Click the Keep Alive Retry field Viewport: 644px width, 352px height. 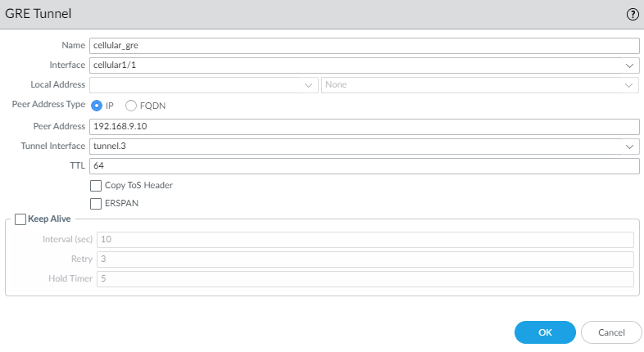(x=365, y=259)
